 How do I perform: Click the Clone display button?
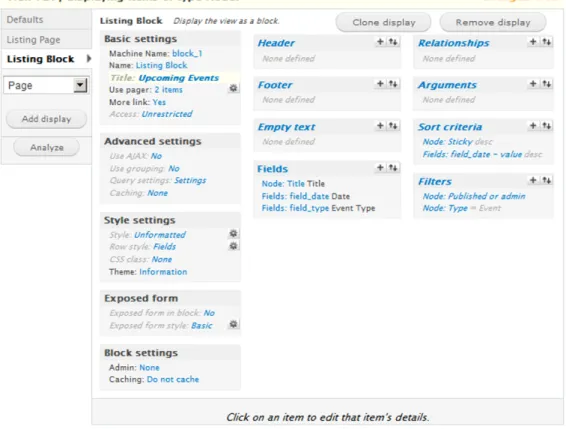pos(383,22)
